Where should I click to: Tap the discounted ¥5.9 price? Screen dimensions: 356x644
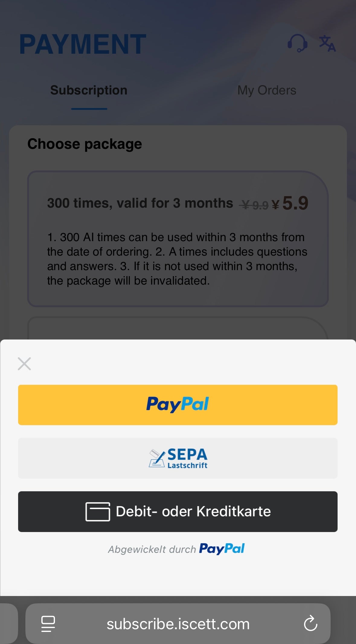[x=290, y=203]
